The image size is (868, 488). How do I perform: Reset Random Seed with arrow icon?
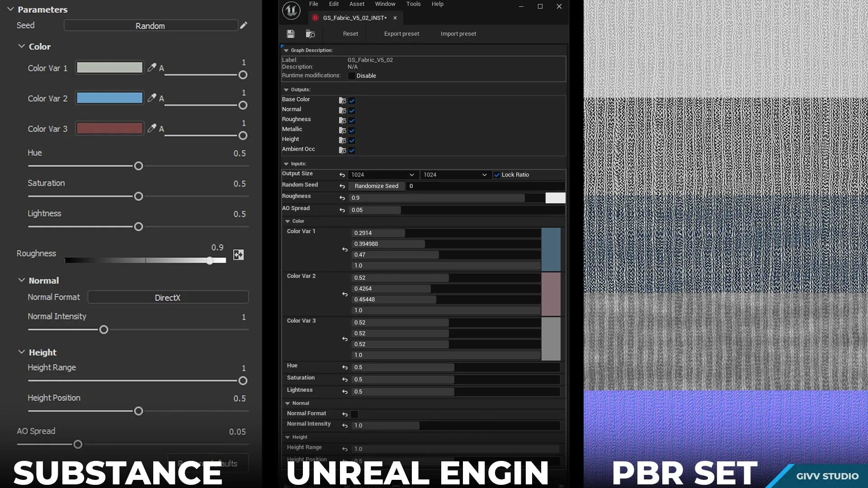[342, 186]
